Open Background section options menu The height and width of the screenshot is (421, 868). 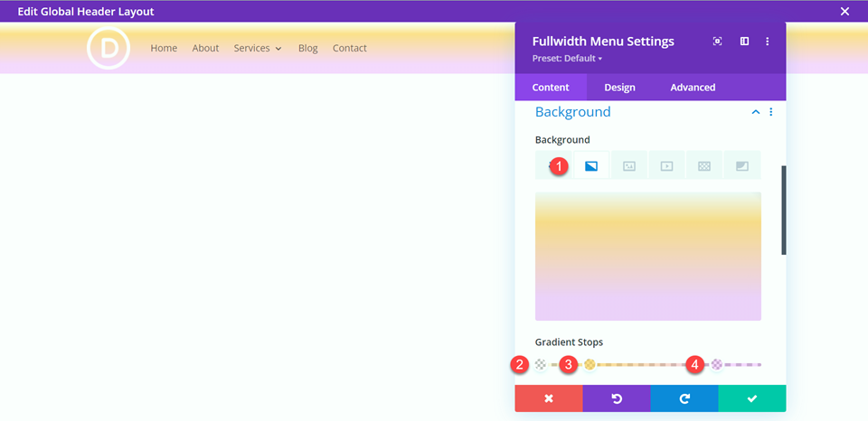[771, 112]
